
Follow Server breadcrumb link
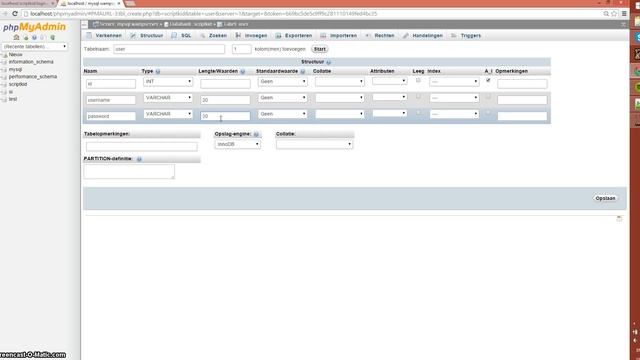(128, 24)
